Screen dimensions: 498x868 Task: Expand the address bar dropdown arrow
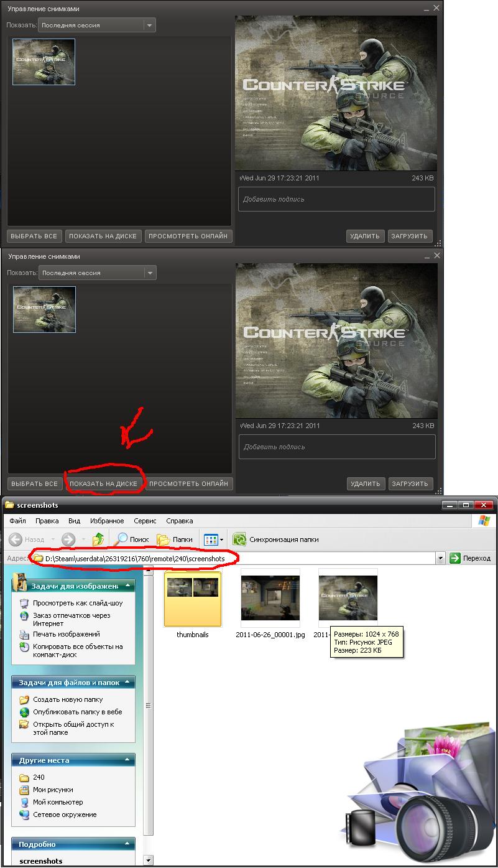[441, 559]
